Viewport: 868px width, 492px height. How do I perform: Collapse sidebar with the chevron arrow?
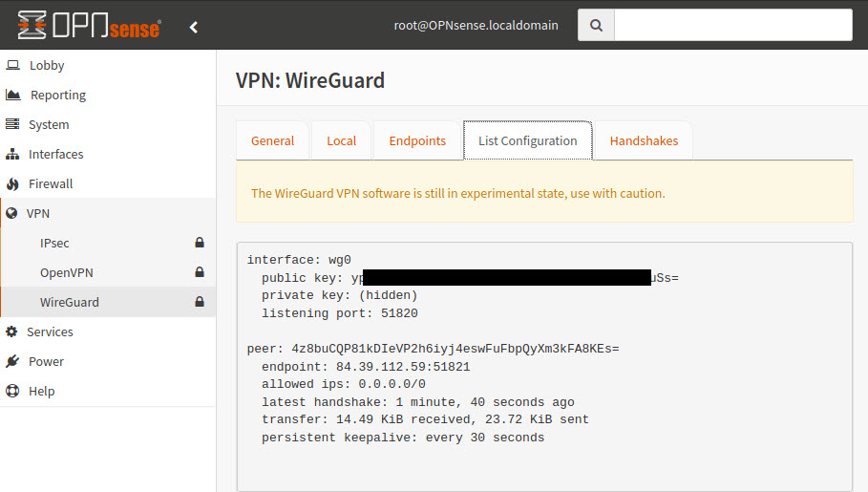(193, 27)
